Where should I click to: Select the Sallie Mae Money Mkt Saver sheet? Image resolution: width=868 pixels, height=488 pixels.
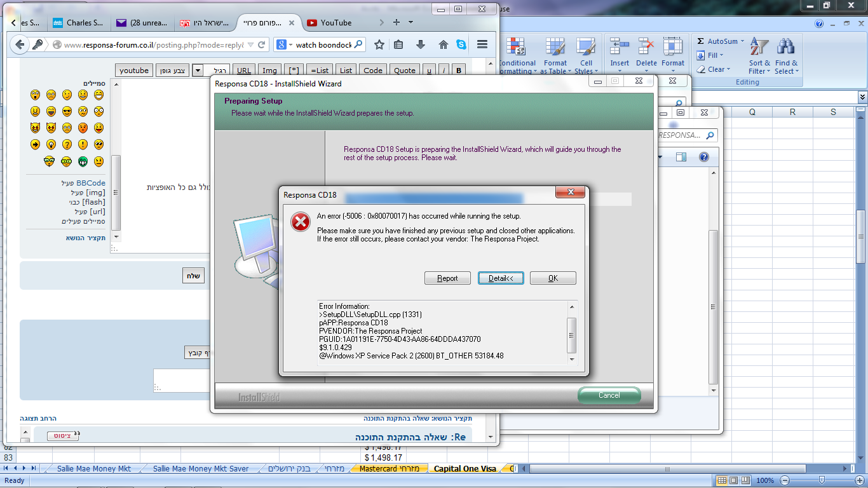[x=200, y=469]
